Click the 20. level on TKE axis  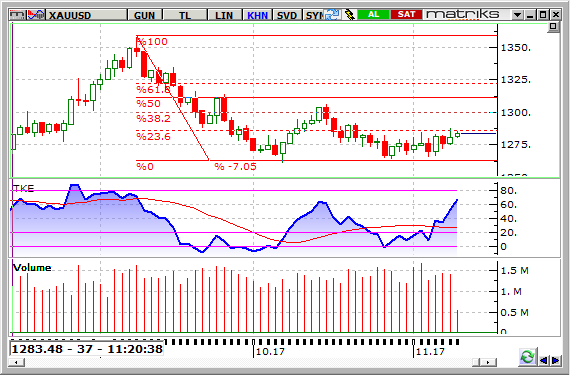pyautogui.click(x=509, y=233)
